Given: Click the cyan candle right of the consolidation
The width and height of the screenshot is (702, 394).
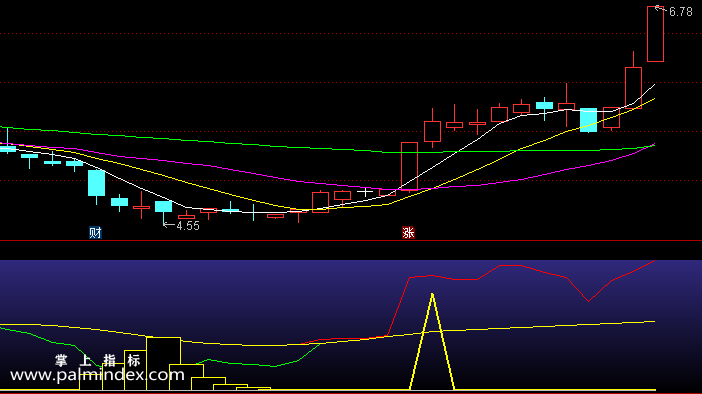Looking at the screenshot, I should click(x=588, y=120).
